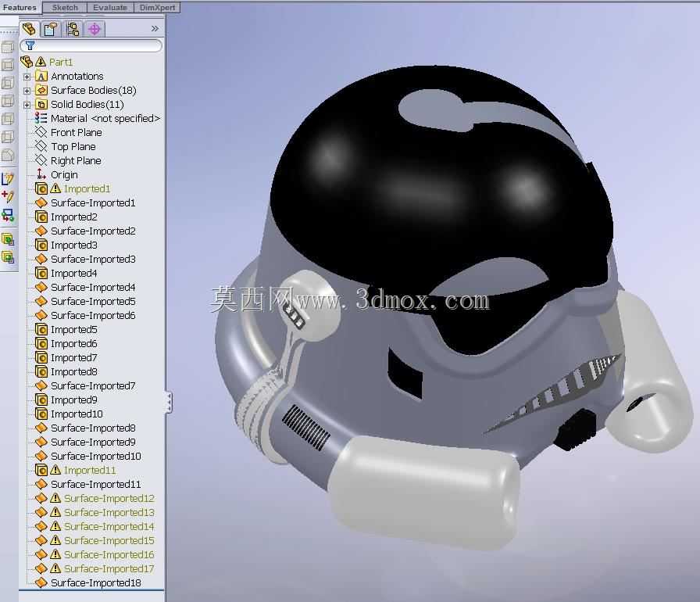
Task: Switch to the Sketch tab
Action: [x=65, y=8]
